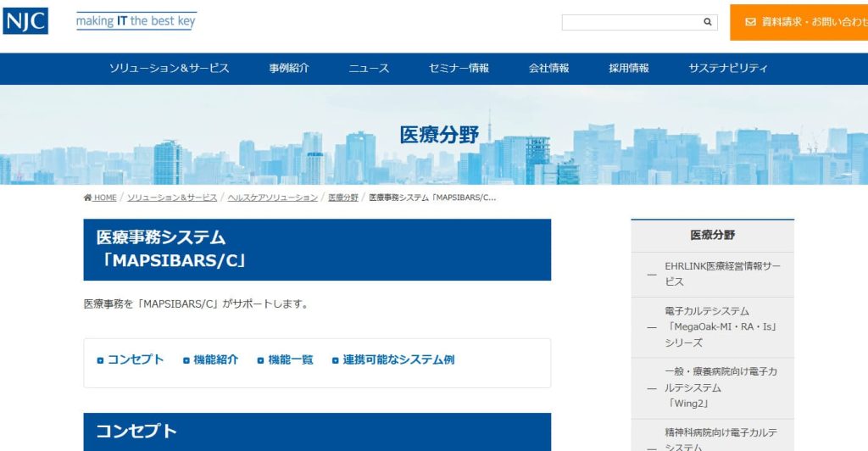This screenshot has width=868, height=451.
Task: Click the making IT the best key tagline
Action: [136, 21]
